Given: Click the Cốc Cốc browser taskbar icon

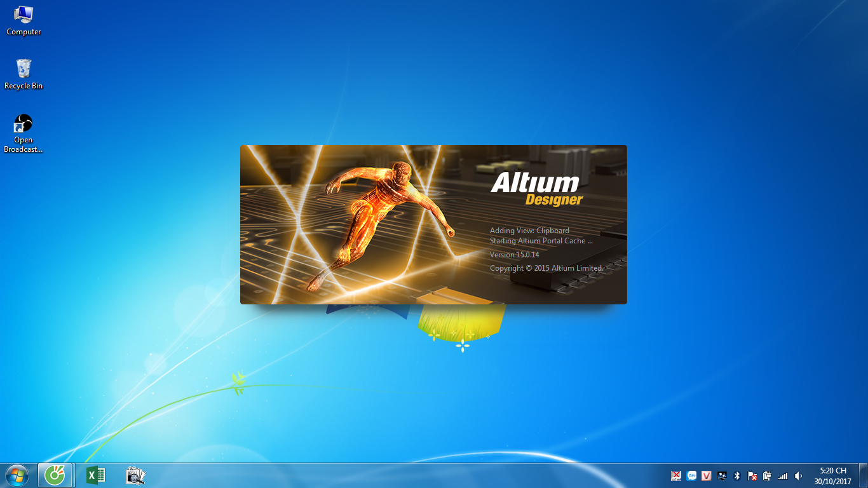Looking at the screenshot, I should (56, 475).
